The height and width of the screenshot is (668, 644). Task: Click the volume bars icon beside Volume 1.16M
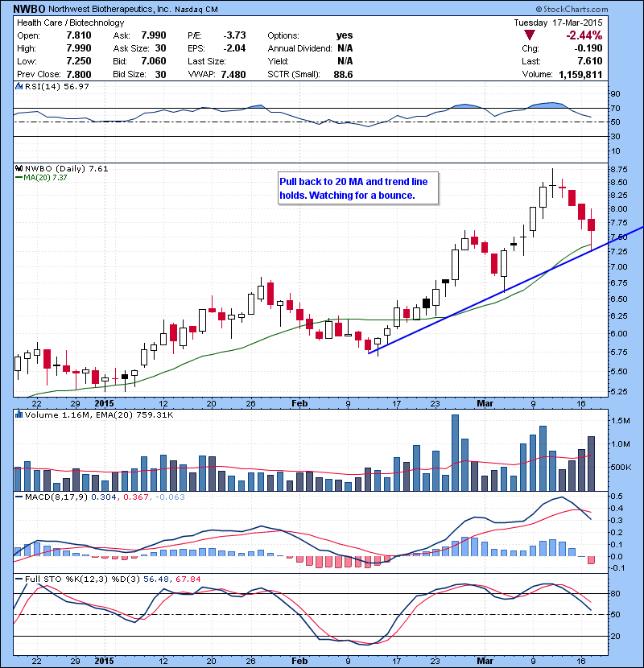click(19, 414)
